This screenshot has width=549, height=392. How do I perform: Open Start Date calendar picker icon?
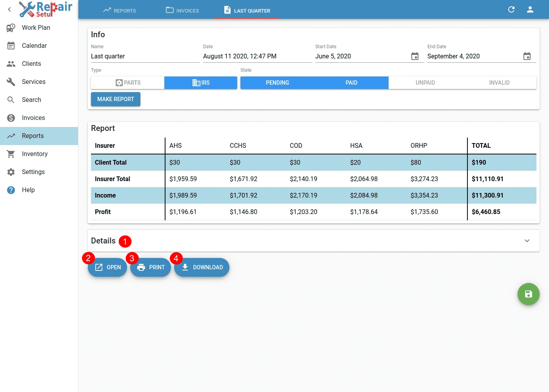[414, 56]
